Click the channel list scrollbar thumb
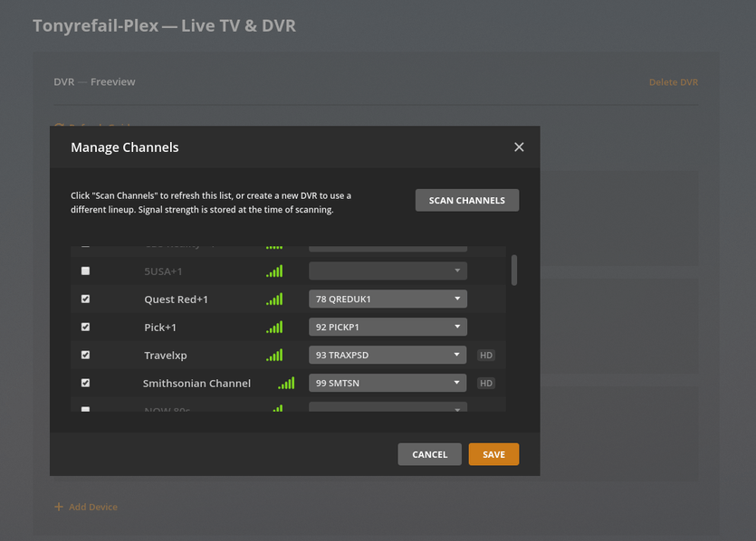Screen dimensions: 756x541 pyautogui.click(x=514, y=270)
